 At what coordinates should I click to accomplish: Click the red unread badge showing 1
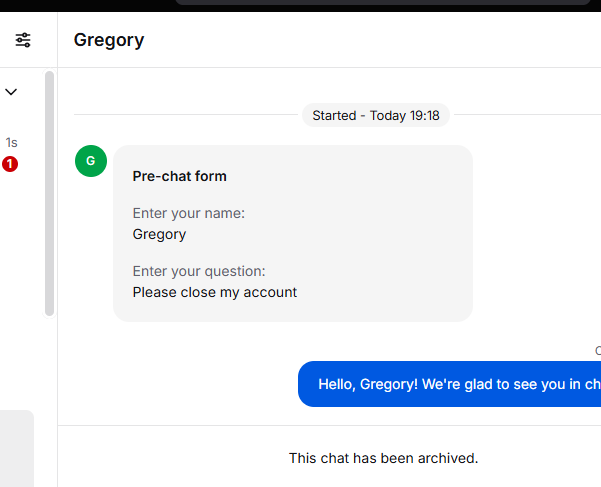[x=10, y=164]
